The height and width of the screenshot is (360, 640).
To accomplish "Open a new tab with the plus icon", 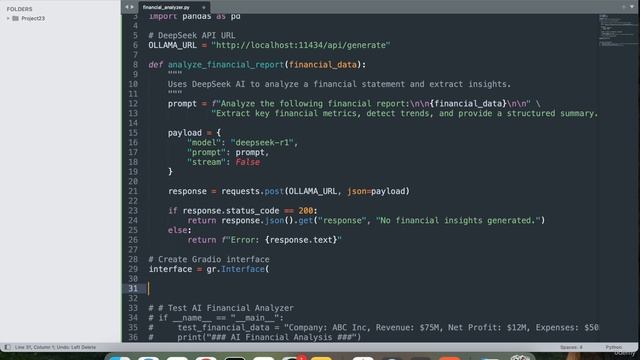I will (x=624, y=7).
